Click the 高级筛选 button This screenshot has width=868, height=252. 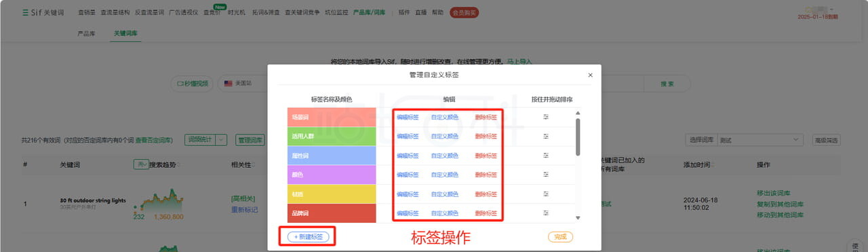click(x=826, y=140)
